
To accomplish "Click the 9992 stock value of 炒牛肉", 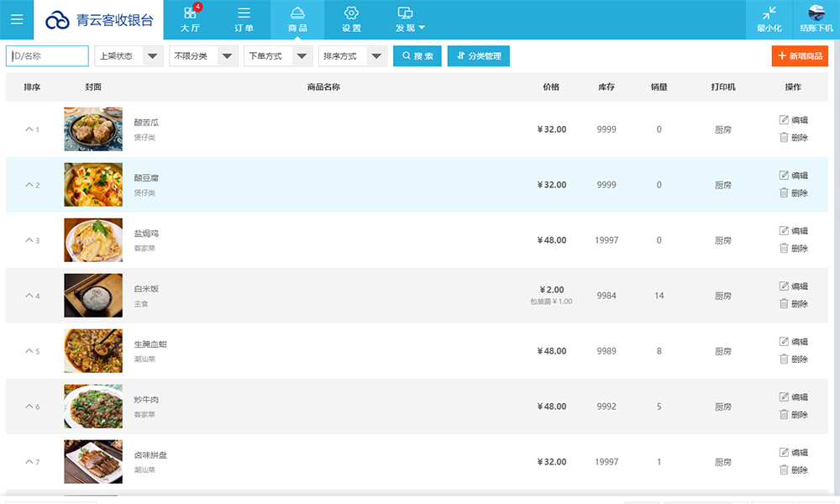I will coord(606,407).
